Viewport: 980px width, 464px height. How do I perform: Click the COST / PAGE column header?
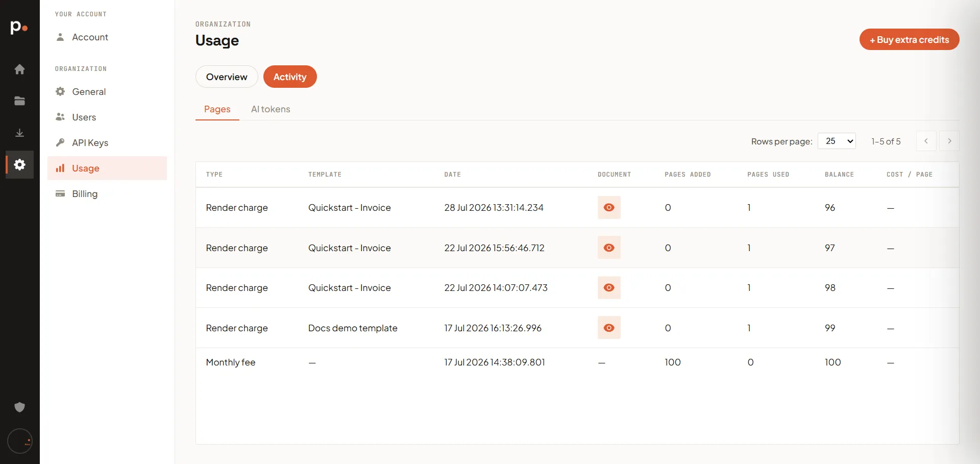(x=910, y=175)
